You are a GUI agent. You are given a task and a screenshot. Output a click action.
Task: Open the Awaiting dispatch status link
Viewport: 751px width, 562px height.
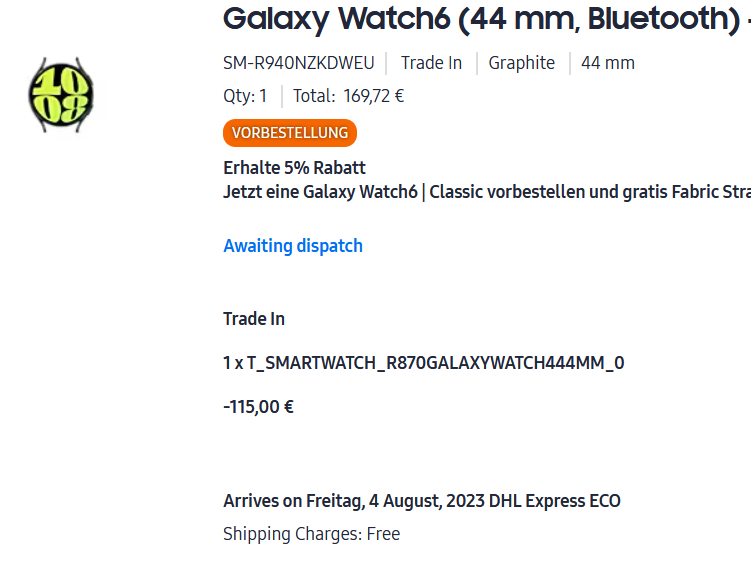(293, 246)
